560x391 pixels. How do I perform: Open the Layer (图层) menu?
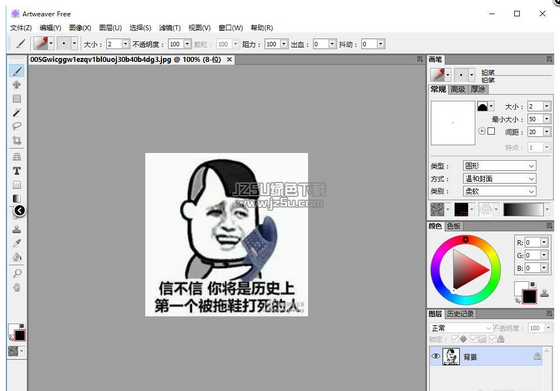[110, 28]
